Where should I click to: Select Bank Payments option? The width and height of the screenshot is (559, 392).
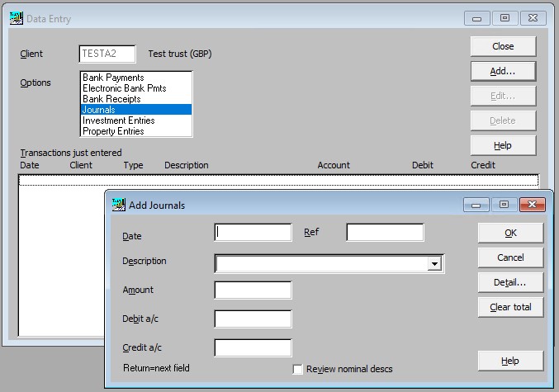[x=136, y=78]
